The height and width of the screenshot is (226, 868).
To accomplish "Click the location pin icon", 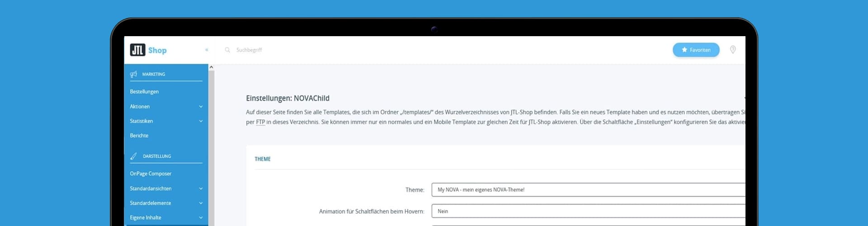I will [x=733, y=50].
